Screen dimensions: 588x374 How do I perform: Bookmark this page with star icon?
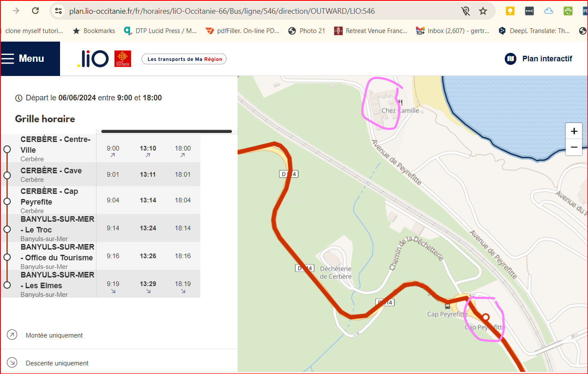click(483, 11)
